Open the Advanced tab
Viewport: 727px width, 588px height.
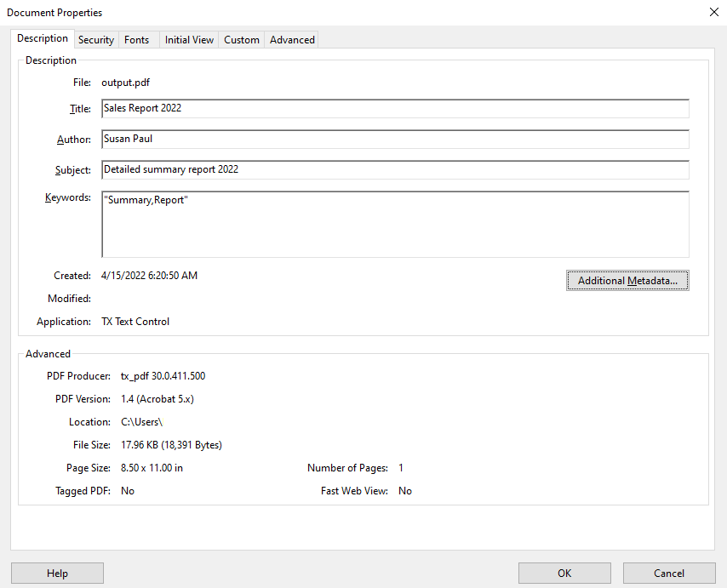point(292,40)
